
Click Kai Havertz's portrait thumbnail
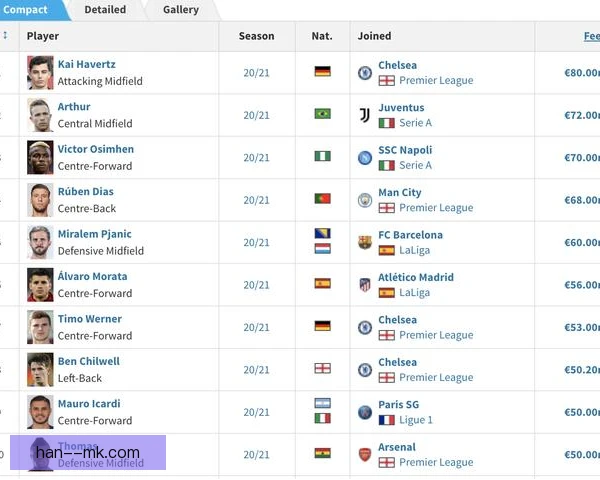pyautogui.click(x=40, y=73)
